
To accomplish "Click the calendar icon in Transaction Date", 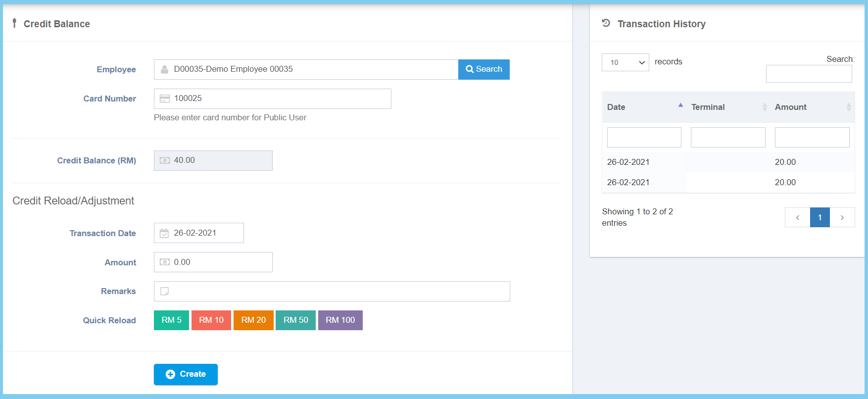I will pos(164,233).
